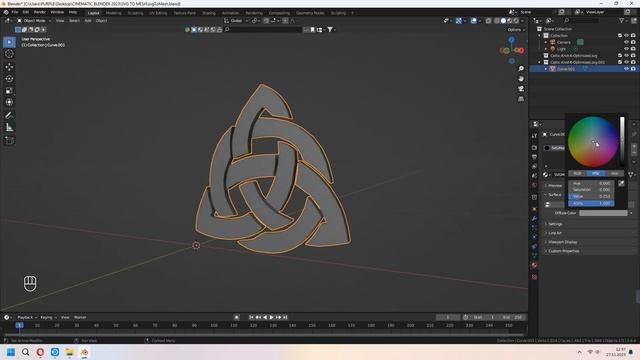Toggle the Collection eye visibility icon
This screenshot has height=360, width=640.
tap(626, 36)
